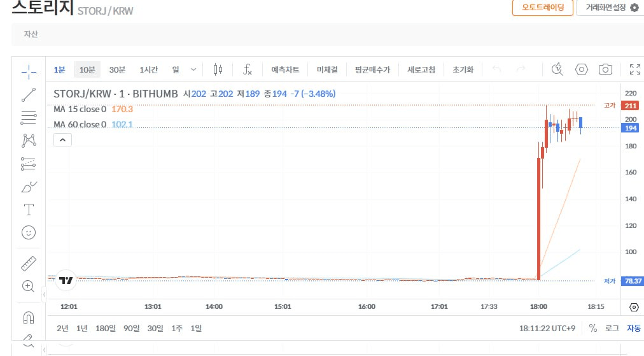Viewport: 644px width, 356px height.
Task: Select the text annotation tool
Action: (29, 210)
